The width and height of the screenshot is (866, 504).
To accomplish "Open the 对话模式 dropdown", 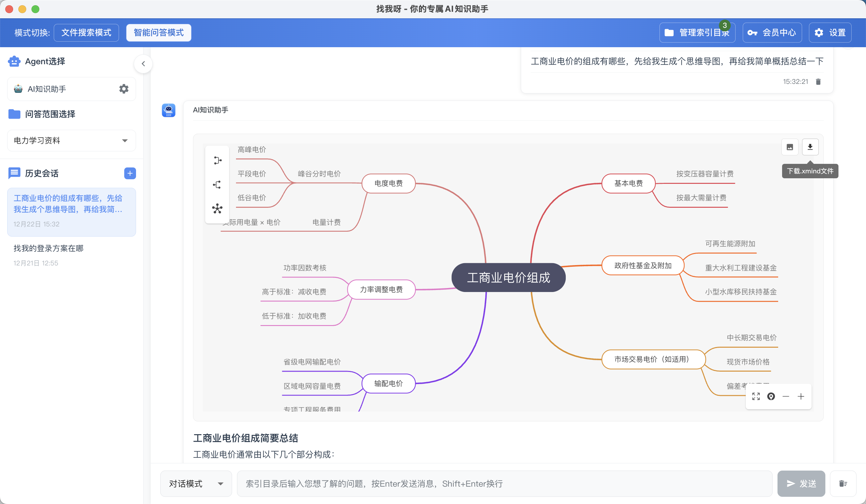I will coord(196,483).
